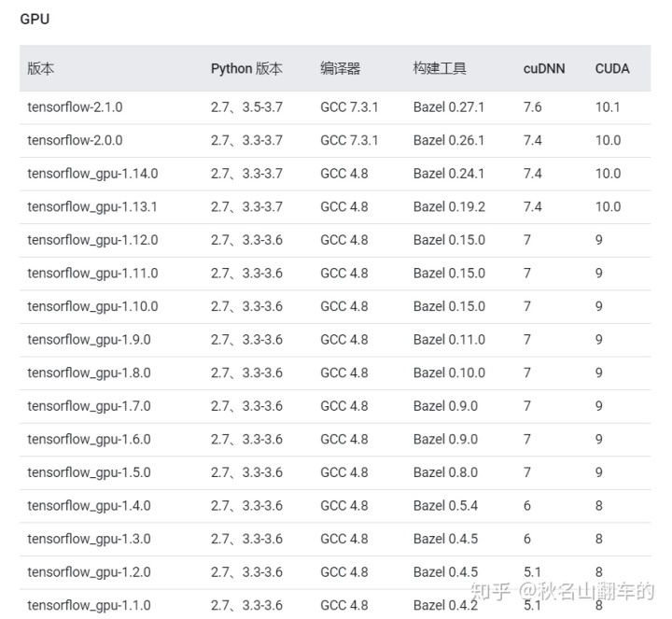Click Bazel 0.9.0 in tensorflow_gpu-1.7.0 row
This screenshot has height=619, width=672.
[x=446, y=406]
